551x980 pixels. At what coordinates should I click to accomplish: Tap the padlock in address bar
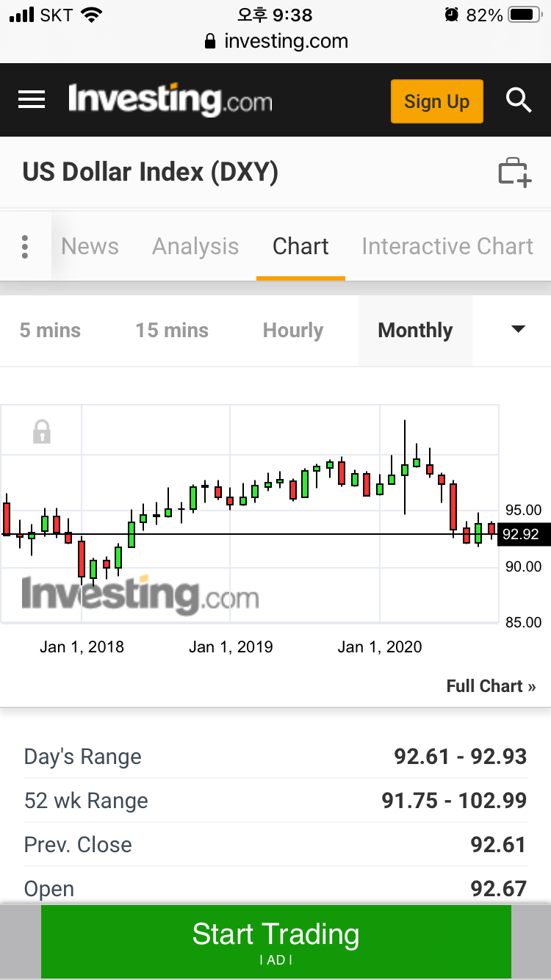211,41
